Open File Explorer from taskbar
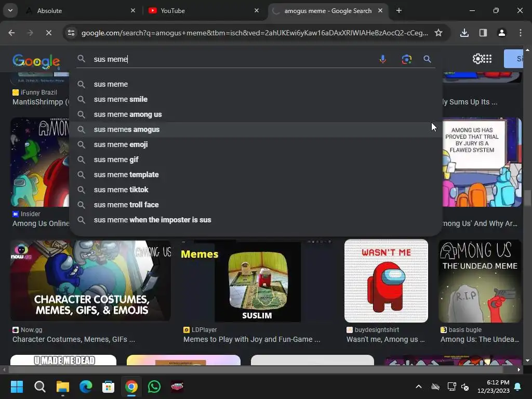 63,387
